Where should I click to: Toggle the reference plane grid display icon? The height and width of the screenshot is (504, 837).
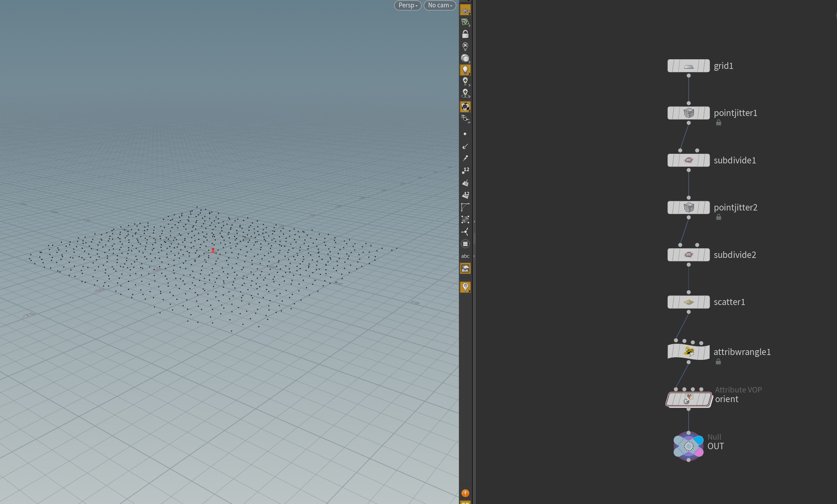click(465, 11)
